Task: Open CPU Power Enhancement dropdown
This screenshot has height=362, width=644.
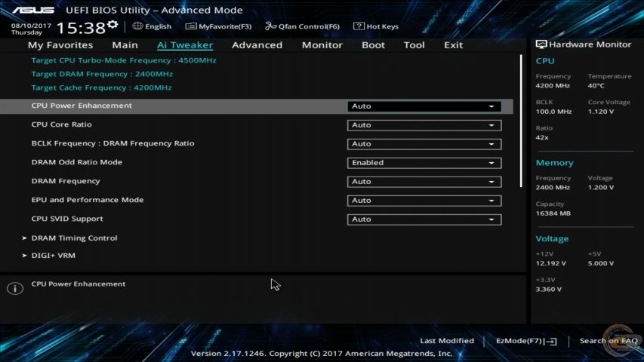Action: point(424,106)
